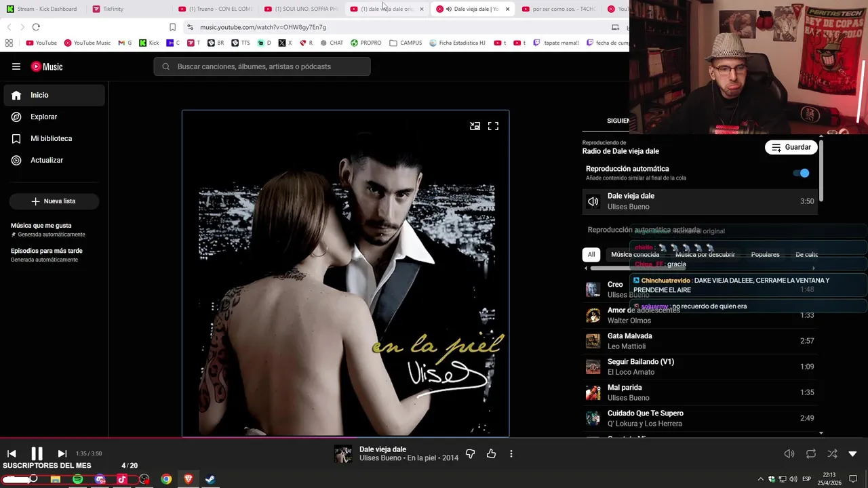This screenshot has width=868, height=488.
Task: Open Episodios para más tarde playlist
Action: pyautogui.click(x=54, y=255)
